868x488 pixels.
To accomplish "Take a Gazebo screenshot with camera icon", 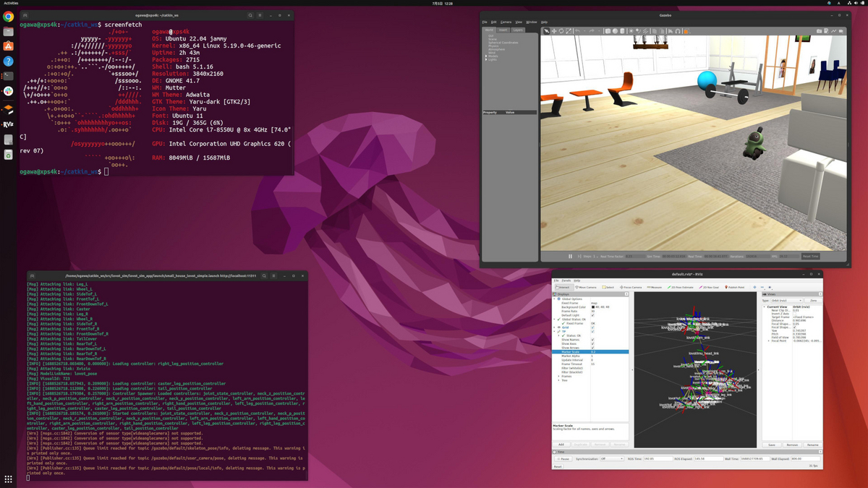I will pyautogui.click(x=819, y=31).
